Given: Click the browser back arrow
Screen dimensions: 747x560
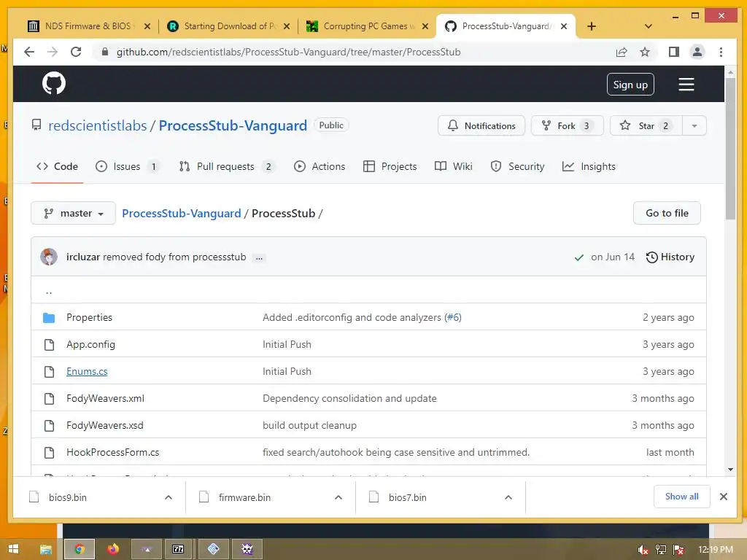Looking at the screenshot, I should coord(29,52).
